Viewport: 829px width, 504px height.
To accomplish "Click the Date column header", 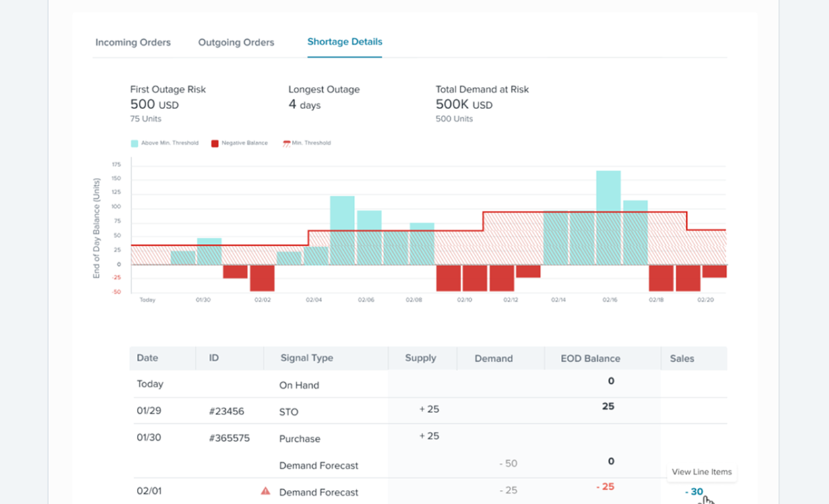I will point(147,358).
